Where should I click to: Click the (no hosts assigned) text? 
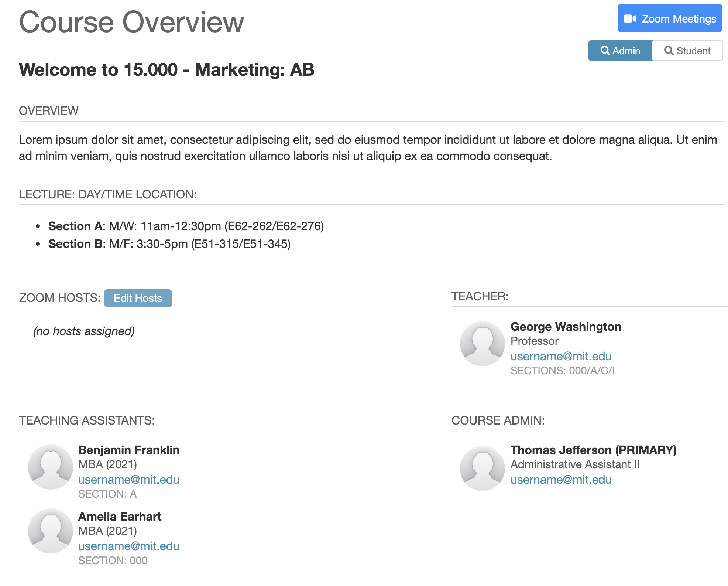[x=84, y=331]
